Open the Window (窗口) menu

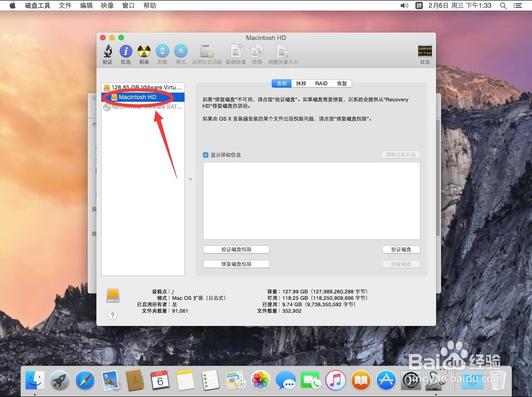(128, 5)
